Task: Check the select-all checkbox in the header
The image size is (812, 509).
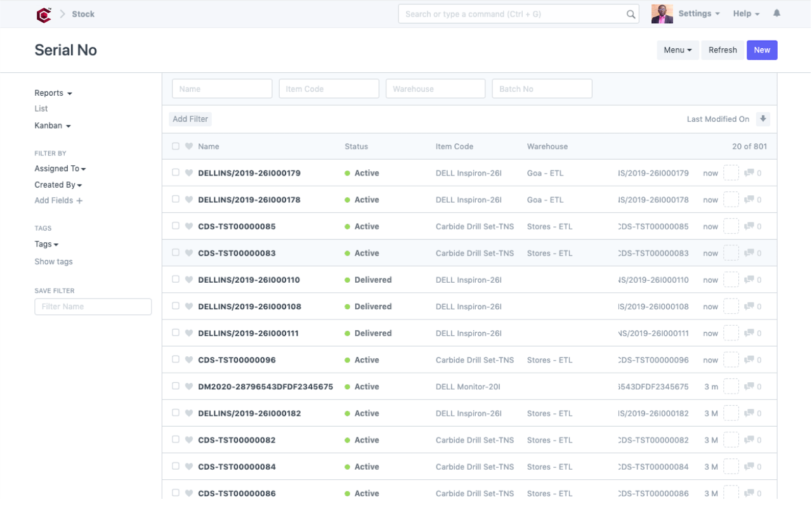Action: click(176, 146)
